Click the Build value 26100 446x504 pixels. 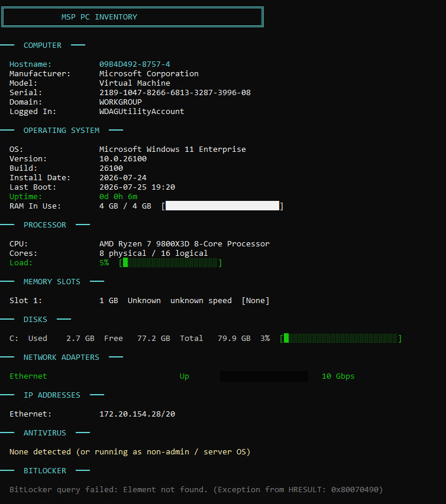[111, 168]
